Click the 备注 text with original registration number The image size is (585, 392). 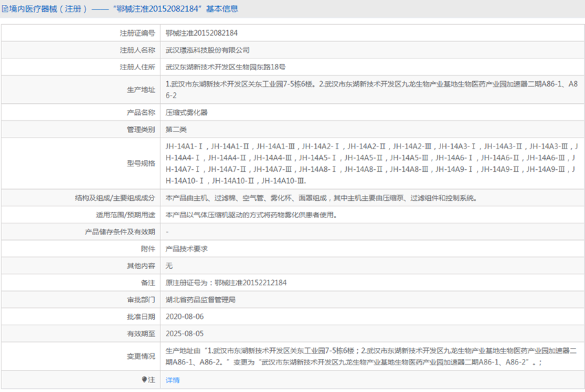click(226, 283)
